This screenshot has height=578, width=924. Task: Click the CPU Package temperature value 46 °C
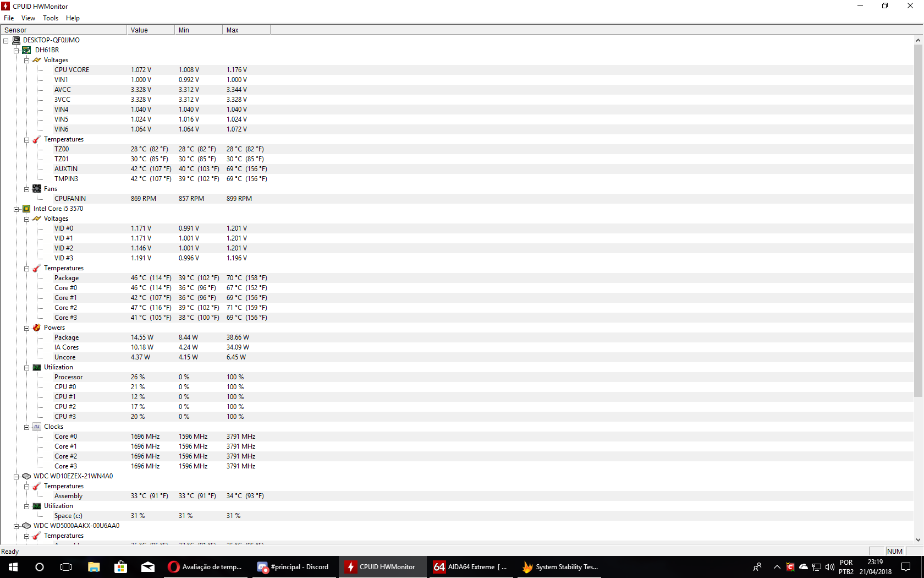(x=151, y=278)
